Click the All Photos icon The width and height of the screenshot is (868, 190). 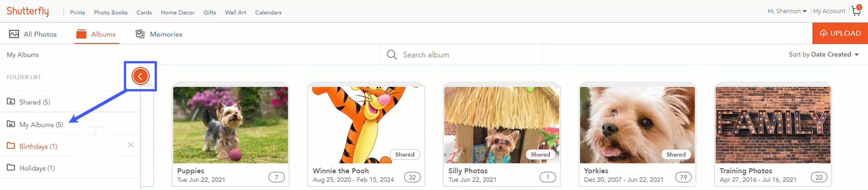coord(13,34)
